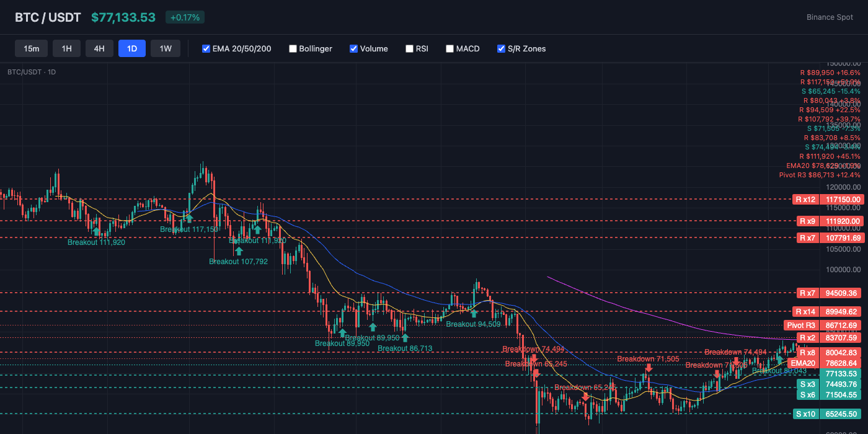Click the $77,133.53 header price
The image size is (868, 434).
tap(123, 17)
